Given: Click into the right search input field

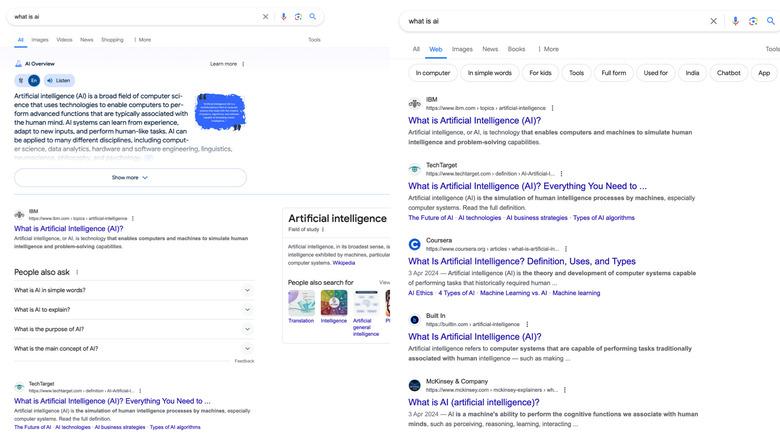Looking at the screenshot, I should (x=555, y=21).
